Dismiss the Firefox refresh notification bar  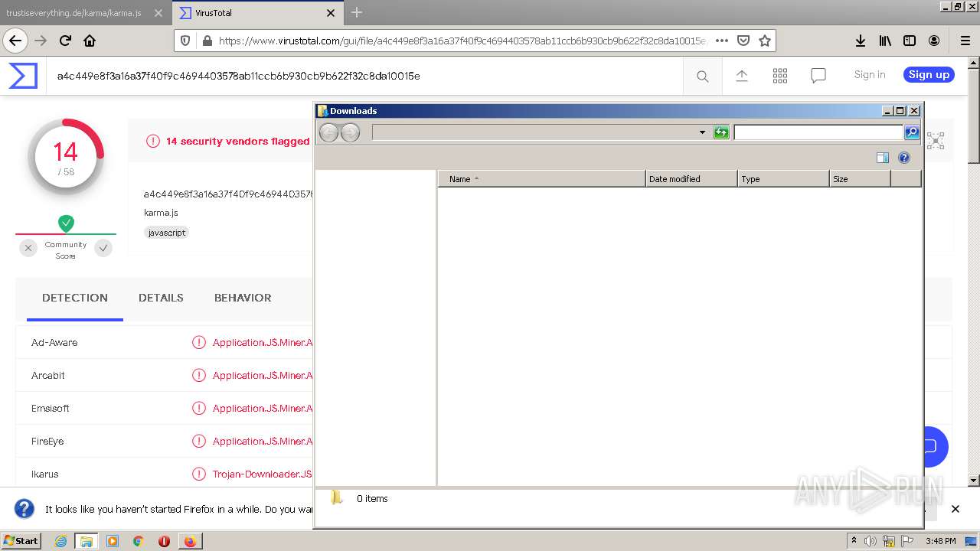[x=955, y=509]
